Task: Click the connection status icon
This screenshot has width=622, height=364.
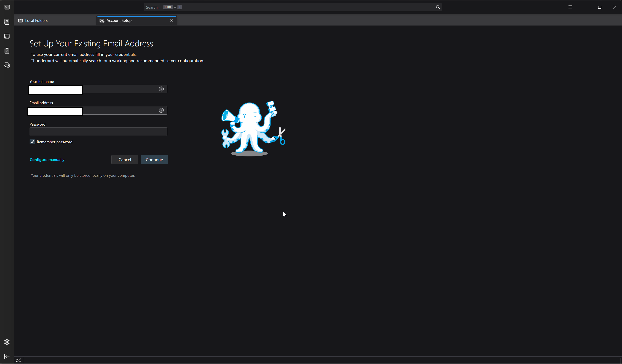Action: (x=19, y=360)
